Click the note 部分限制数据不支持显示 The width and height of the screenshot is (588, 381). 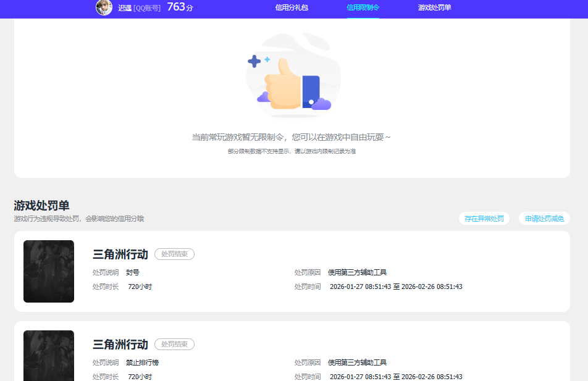click(x=292, y=151)
